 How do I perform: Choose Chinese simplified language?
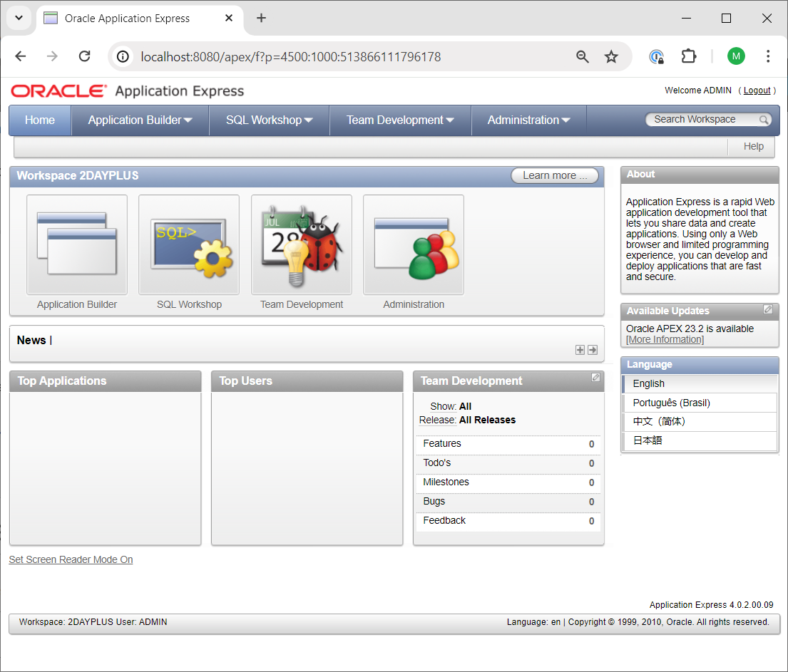point(700,421)
